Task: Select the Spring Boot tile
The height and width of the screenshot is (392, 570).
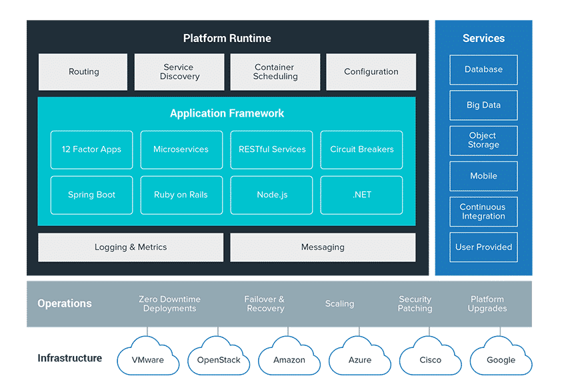Action: pos(91,195)
